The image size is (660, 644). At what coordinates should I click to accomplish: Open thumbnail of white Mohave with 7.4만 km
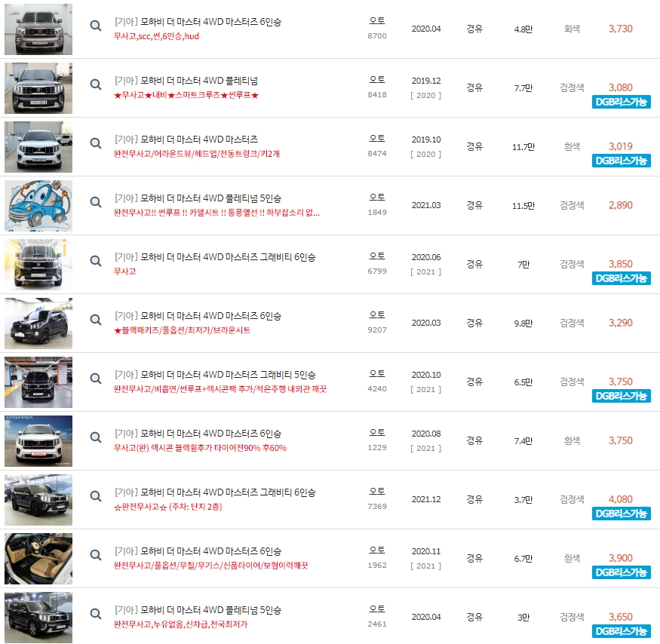(x=38, y=440)
